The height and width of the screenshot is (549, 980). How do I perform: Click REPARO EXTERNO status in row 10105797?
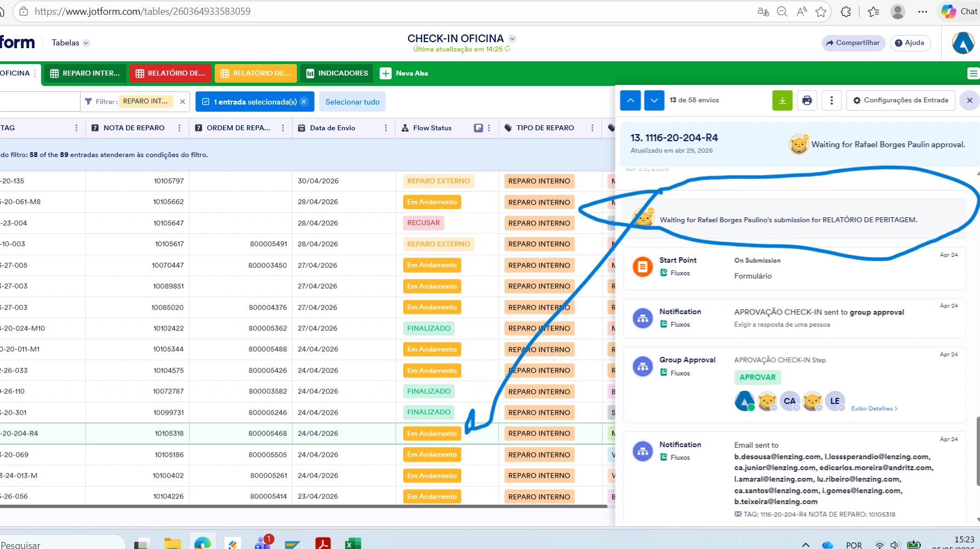[x=438, y=181]
